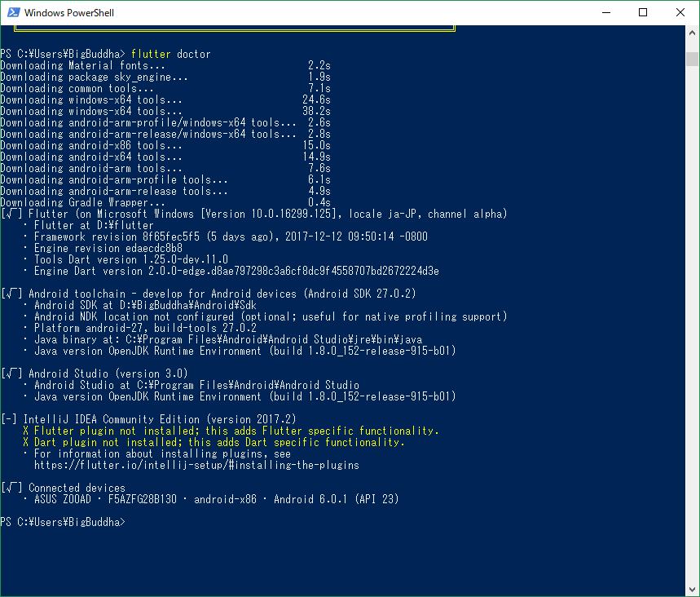
Task: Click the flutter.io intellij-setup URL
Action: click(x=197, y=466)
